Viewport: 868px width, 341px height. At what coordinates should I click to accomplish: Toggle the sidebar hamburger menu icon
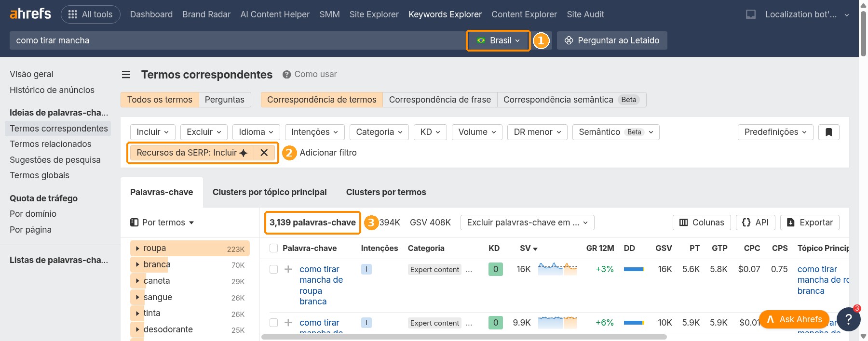pos(126,75)
